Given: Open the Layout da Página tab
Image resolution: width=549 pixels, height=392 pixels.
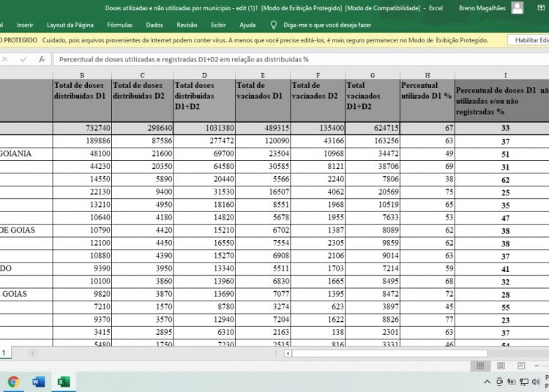Looking at the screenshot, I should point(70,25).
